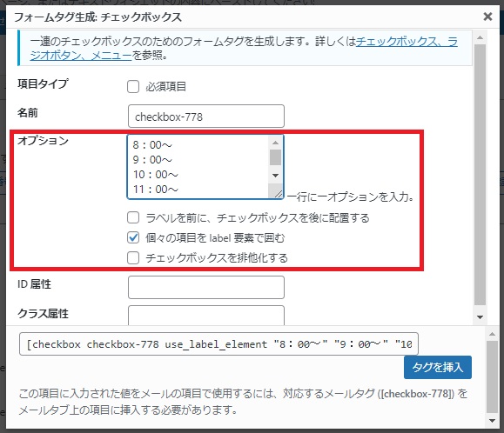Click the クラス属性 input field
Image resolution: width=504 pixels, height=433 pixels.
206,316
